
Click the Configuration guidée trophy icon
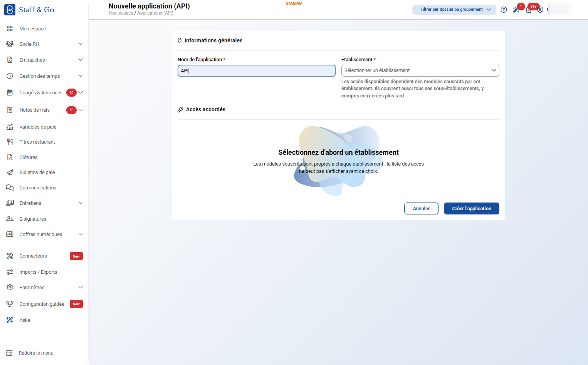coord(10,304)
